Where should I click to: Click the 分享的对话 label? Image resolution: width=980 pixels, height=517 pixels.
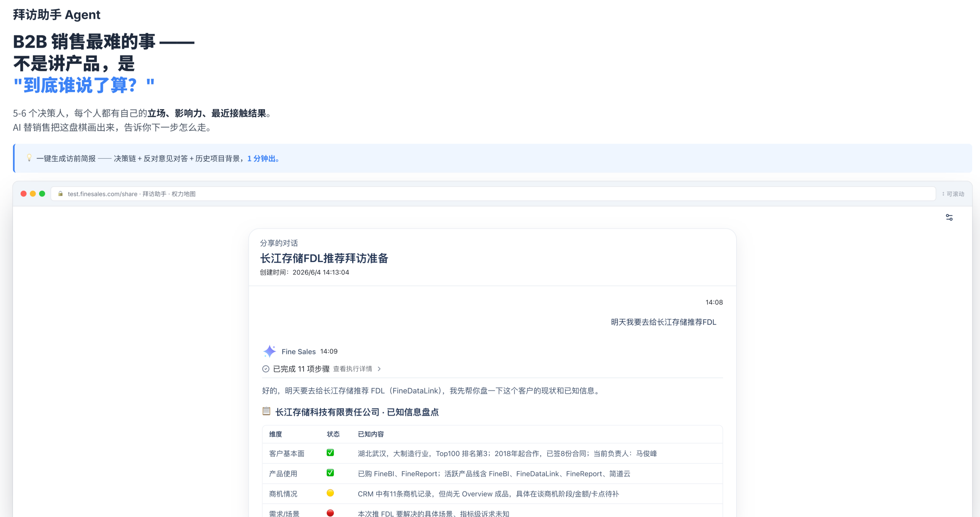[x=279, y=243]
